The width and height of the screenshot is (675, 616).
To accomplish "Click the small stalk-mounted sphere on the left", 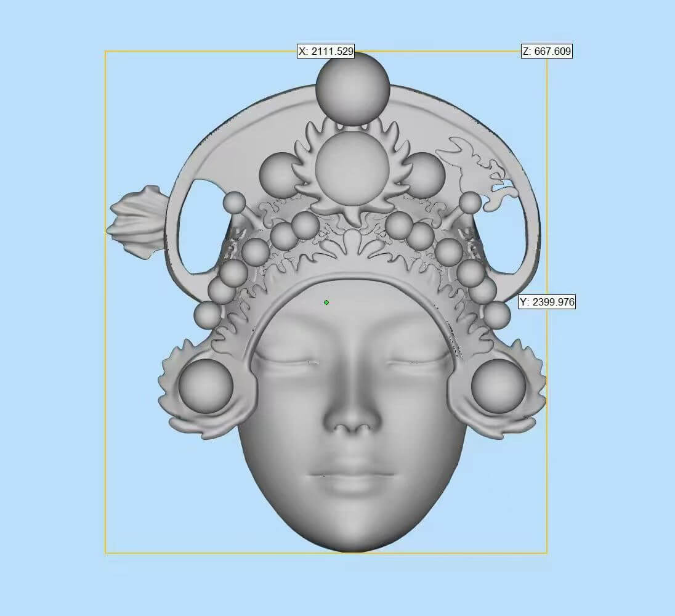I will [234, 202].
